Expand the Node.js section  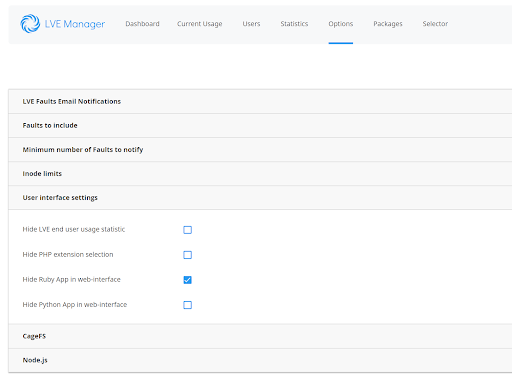(x=260, y=360)
